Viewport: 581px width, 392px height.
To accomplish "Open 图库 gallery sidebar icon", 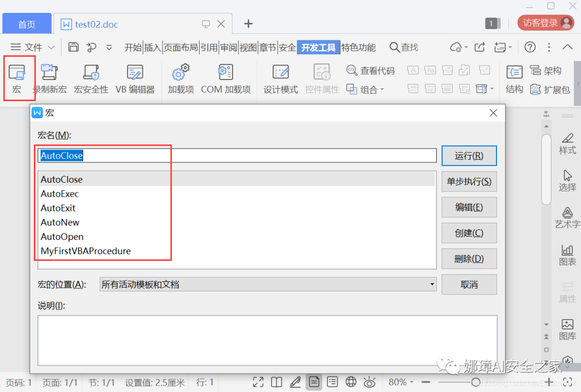I will tap(568, 330).
